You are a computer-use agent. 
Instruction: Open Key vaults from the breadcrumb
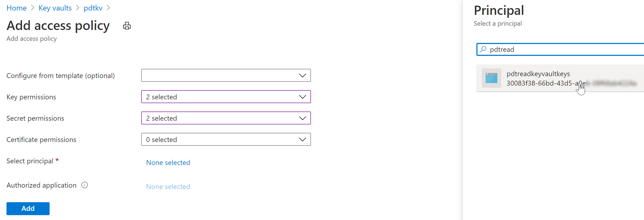pyautogui.click(x=55, y=8)
